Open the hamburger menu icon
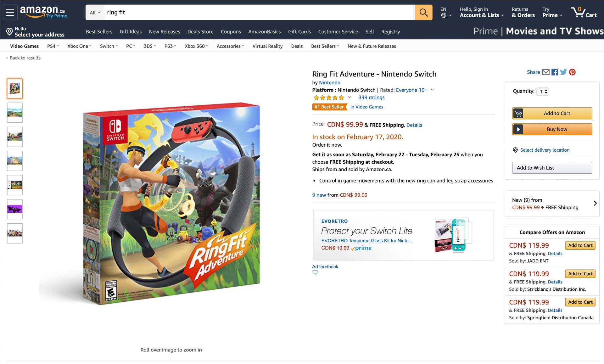604x364 pixels. [10, 13]
